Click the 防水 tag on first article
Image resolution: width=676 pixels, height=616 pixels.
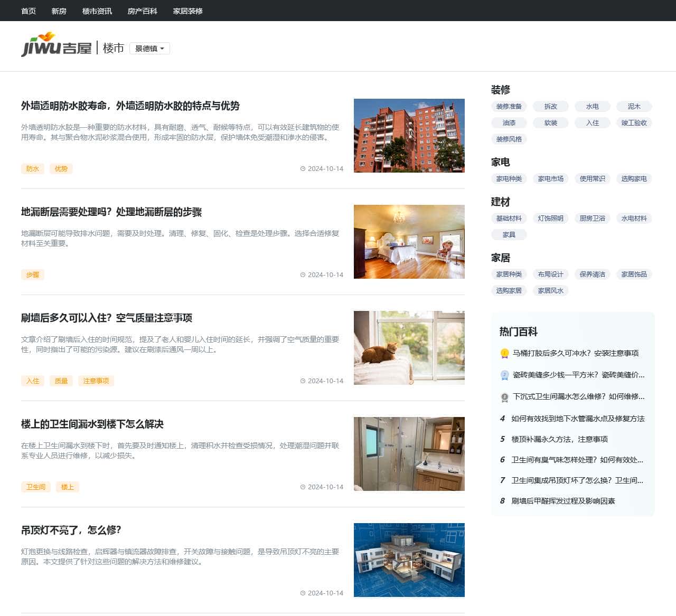click(x=33, y=169)
